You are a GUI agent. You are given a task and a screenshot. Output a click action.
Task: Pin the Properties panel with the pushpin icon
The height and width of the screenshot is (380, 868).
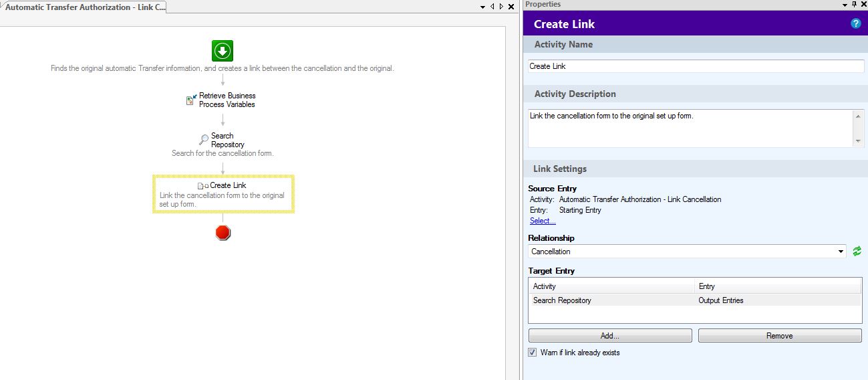coord(853,5)
